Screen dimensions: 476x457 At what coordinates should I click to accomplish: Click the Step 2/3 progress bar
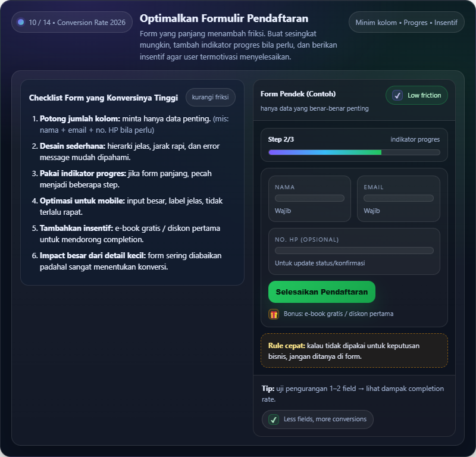point(354,152)
